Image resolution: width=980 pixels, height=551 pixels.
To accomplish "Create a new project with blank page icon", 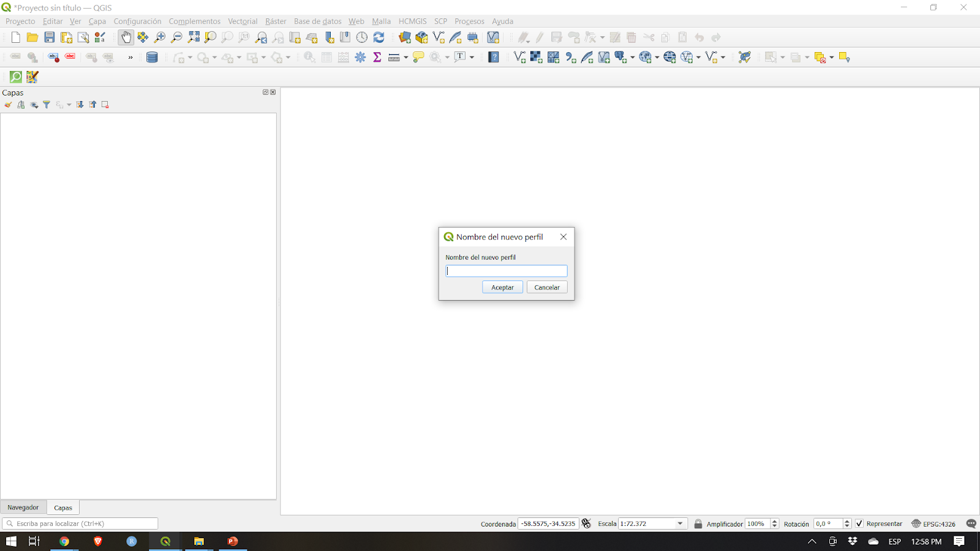I will click(15, 37).
